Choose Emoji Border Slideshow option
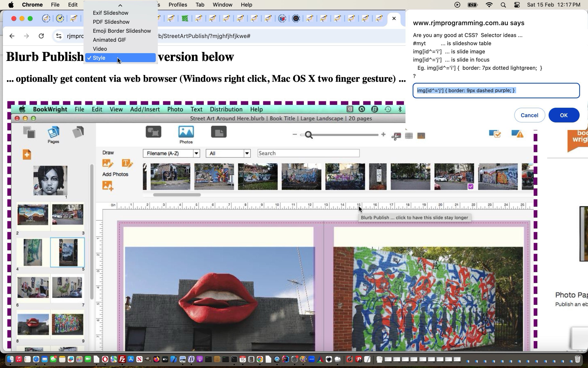This screenshot has height=368, width=588. [122, 31]
